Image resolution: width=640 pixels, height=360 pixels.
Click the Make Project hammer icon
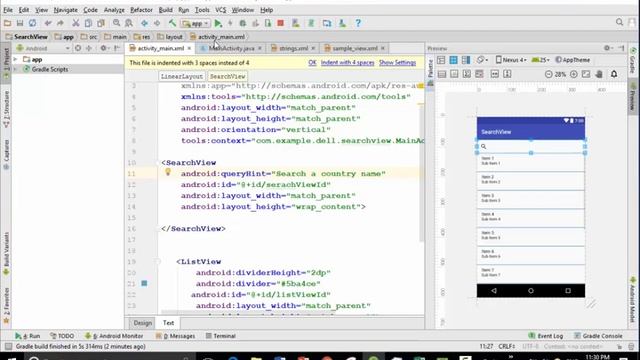pyautogui.click(x=172, y=23)
